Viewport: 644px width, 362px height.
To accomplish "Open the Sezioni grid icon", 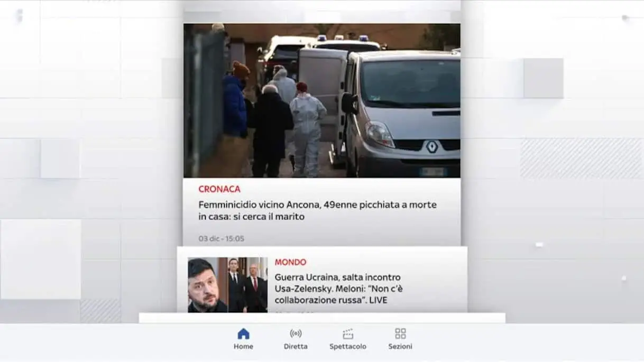I will tap(400, 333).
